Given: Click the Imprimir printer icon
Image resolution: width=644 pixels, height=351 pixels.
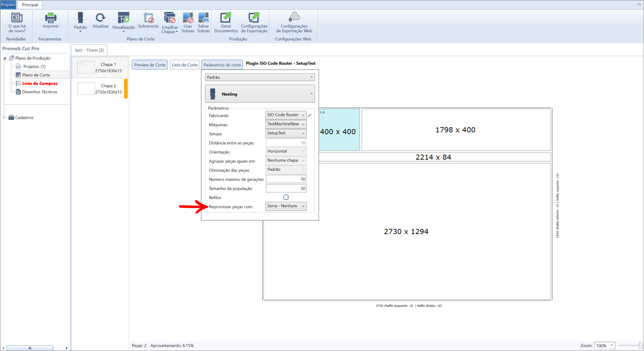Looking at the screenshot, I should (50, 18).
